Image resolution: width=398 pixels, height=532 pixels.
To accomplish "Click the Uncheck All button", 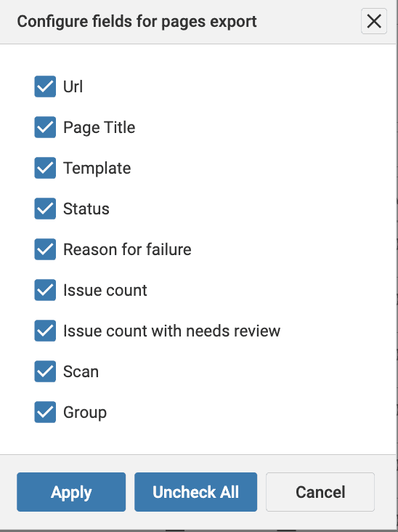I will [x=195, y=492].
